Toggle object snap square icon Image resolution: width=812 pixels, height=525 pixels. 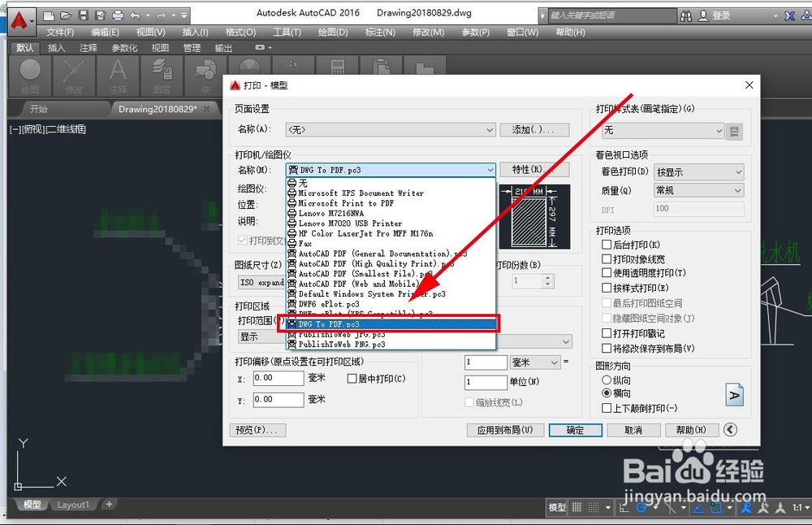point(716,507)
